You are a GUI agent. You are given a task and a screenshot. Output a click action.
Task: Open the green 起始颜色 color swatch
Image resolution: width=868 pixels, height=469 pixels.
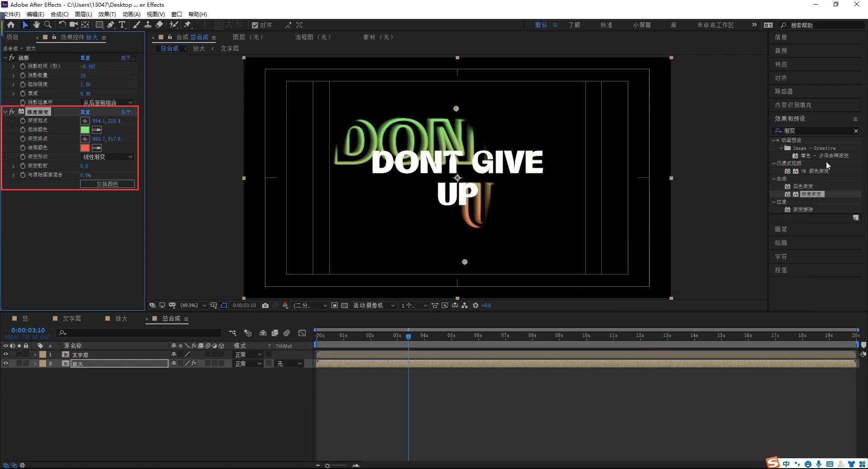click(85, 130)
